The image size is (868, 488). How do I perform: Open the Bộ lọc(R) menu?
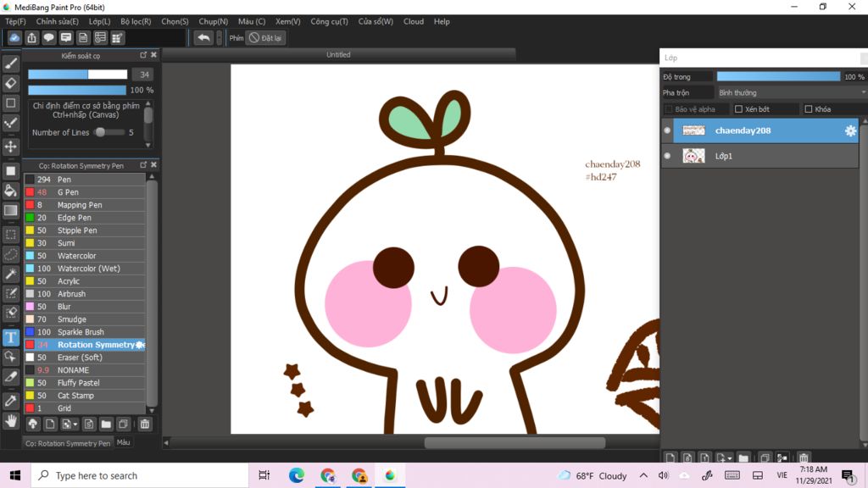click(136, 21)
